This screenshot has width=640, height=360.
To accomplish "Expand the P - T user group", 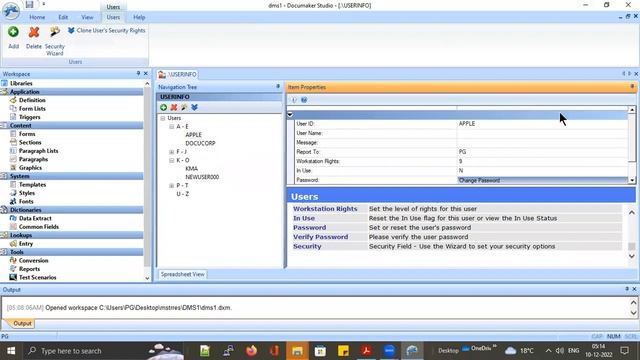I will [x=172, y=186].
